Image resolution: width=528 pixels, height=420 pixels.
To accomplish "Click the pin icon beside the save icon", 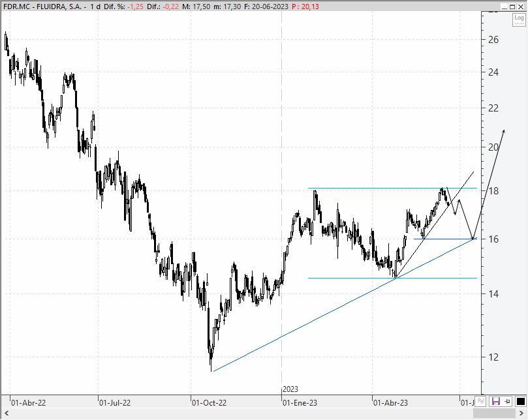I will click(508, 401).
